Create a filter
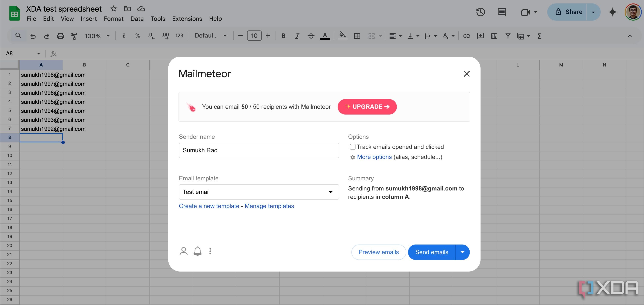Image resolution: width=644 pixels, height=305 pixels. (508, 36)
